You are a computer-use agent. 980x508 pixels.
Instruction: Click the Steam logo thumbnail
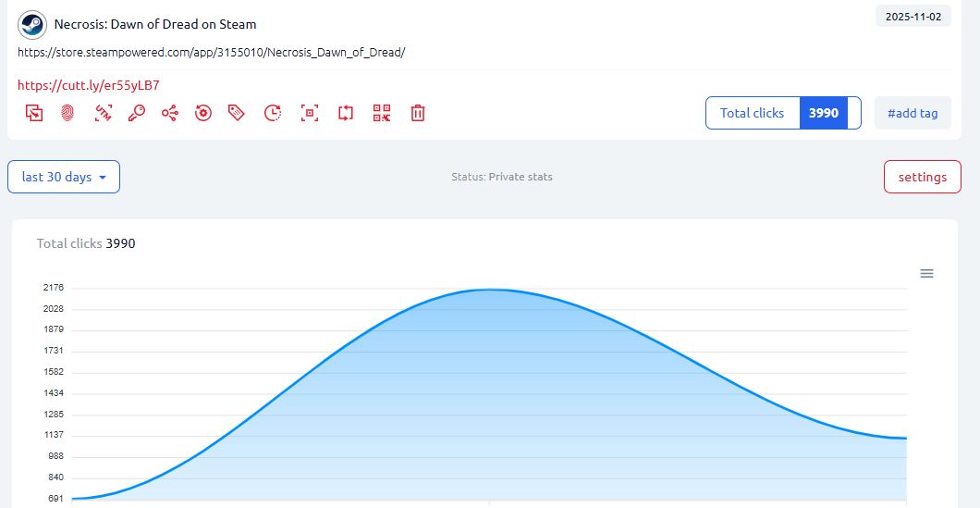[32, 24]
